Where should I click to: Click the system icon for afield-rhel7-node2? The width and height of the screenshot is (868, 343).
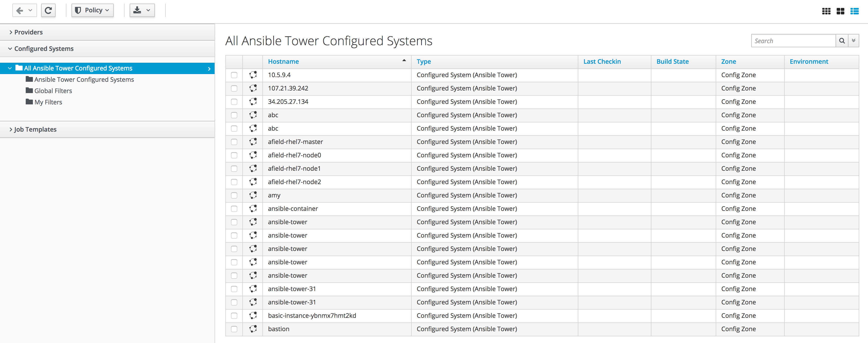click(253, 182)
